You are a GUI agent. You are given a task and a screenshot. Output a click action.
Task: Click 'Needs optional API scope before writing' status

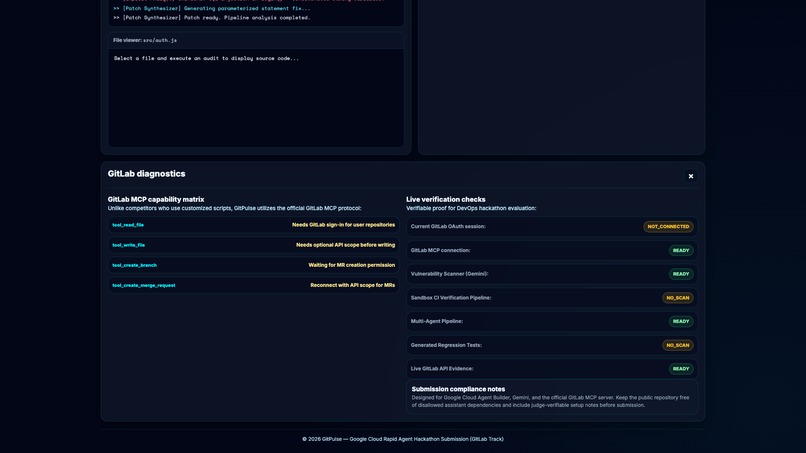pyautogui.click(x=345, y=245)
